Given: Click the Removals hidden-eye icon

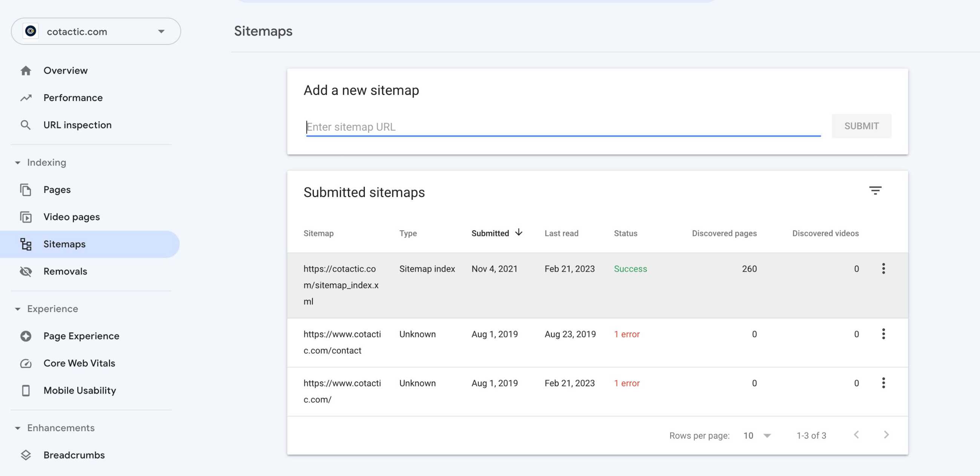Looking at the screenshot, I should click(x=26, y=271).
